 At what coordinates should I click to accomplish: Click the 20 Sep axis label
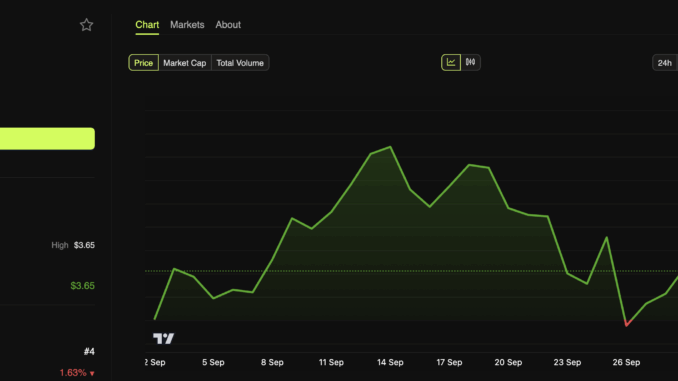point(508,362)
